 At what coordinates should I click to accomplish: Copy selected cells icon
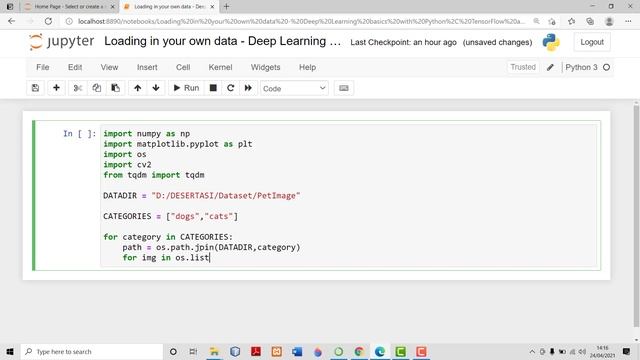click(97, 88)
